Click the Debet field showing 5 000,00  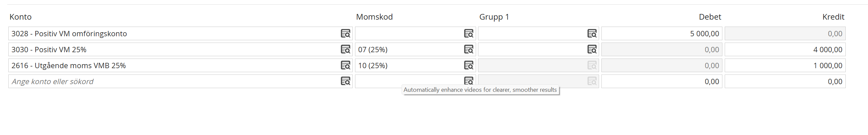662,34
